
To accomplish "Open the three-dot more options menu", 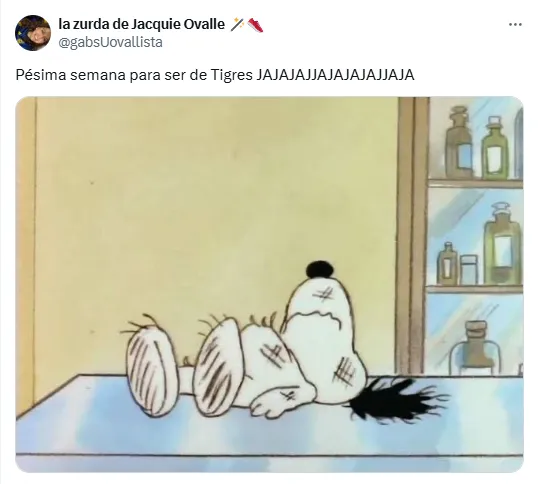I will point(515,25).
